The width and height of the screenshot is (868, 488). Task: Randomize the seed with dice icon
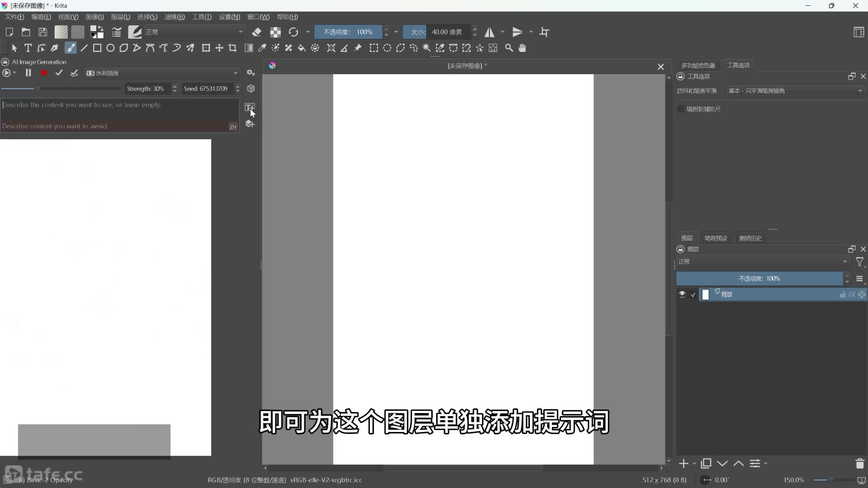[251, 89]
